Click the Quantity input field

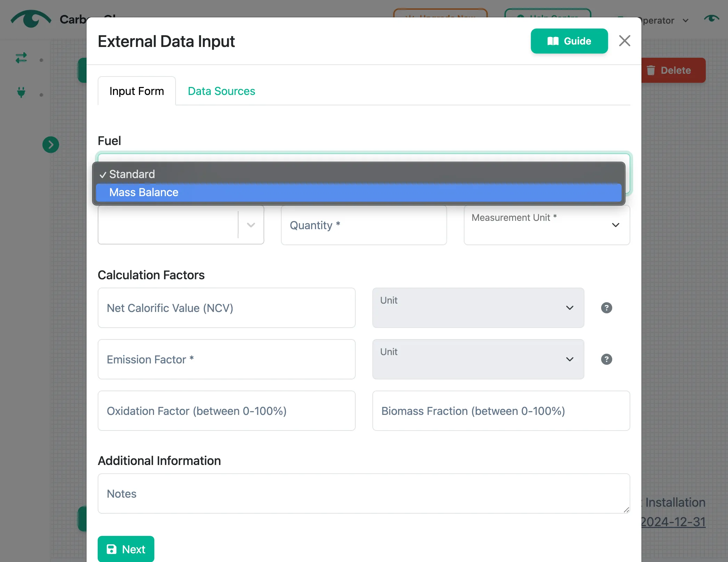pyautogui.click(x=364, y=225)
